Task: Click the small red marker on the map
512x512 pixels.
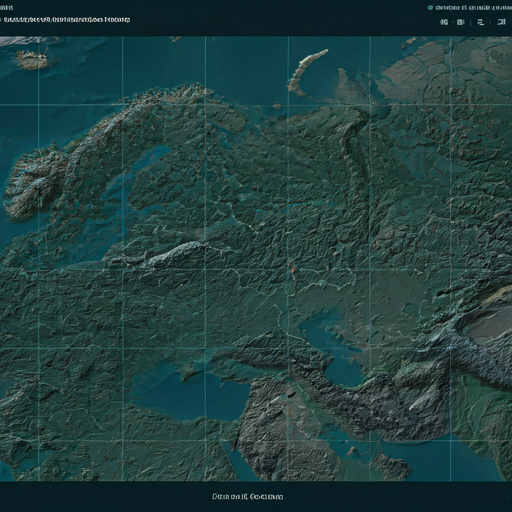Action: pos(293,269)
